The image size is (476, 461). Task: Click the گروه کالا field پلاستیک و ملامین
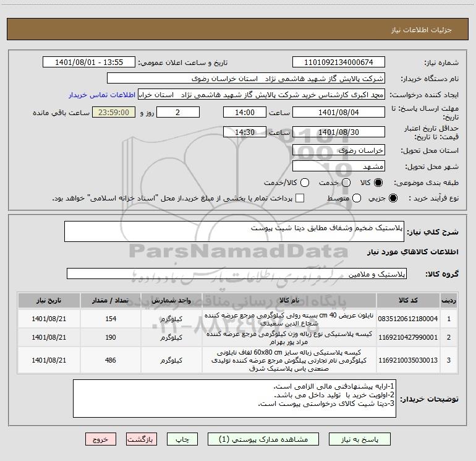click(x=237, y=274)
